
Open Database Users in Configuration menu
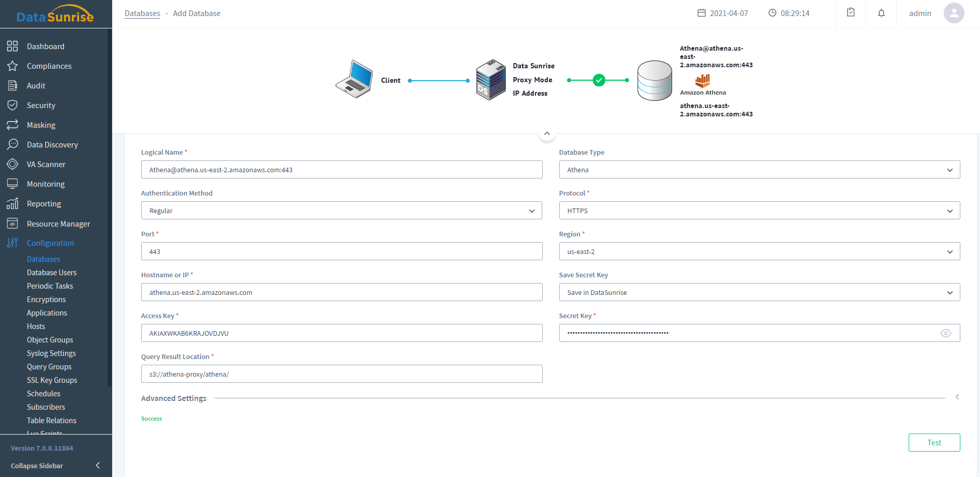(52, 273)
